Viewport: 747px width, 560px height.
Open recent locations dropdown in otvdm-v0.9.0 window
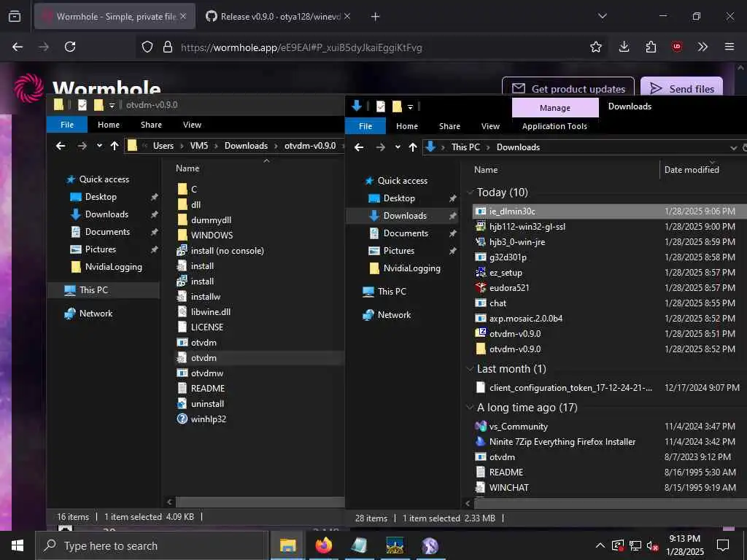[99, 146]
